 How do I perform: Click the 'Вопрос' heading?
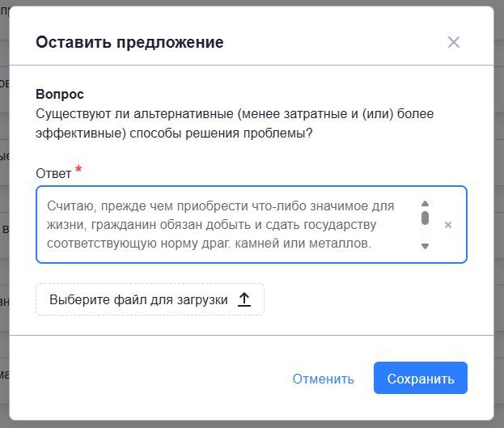(x=60, y=95)
